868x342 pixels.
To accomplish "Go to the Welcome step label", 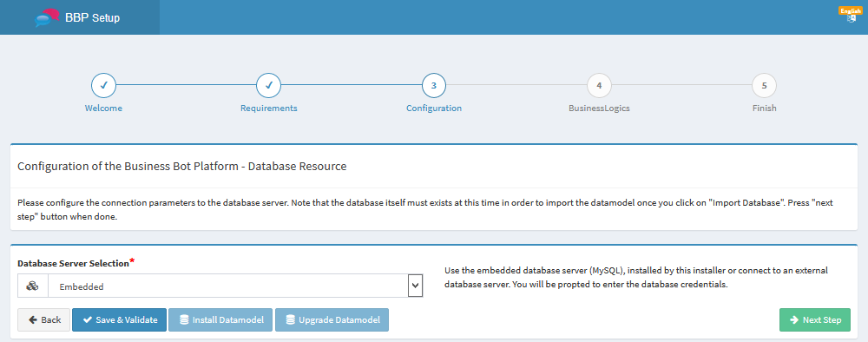I will tap(103, 109).
